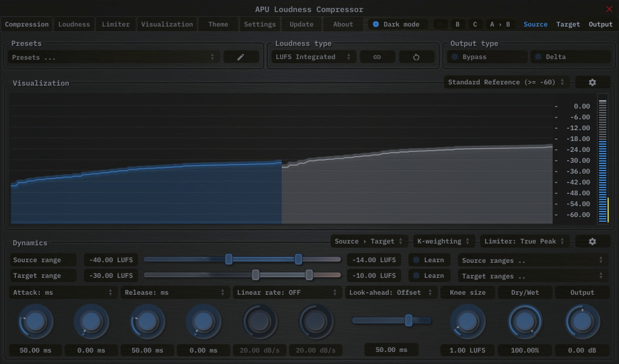The width and height of the screenshot is (619, 364).
Task: Click the A › B comparison button
Action: click(499, 24)
